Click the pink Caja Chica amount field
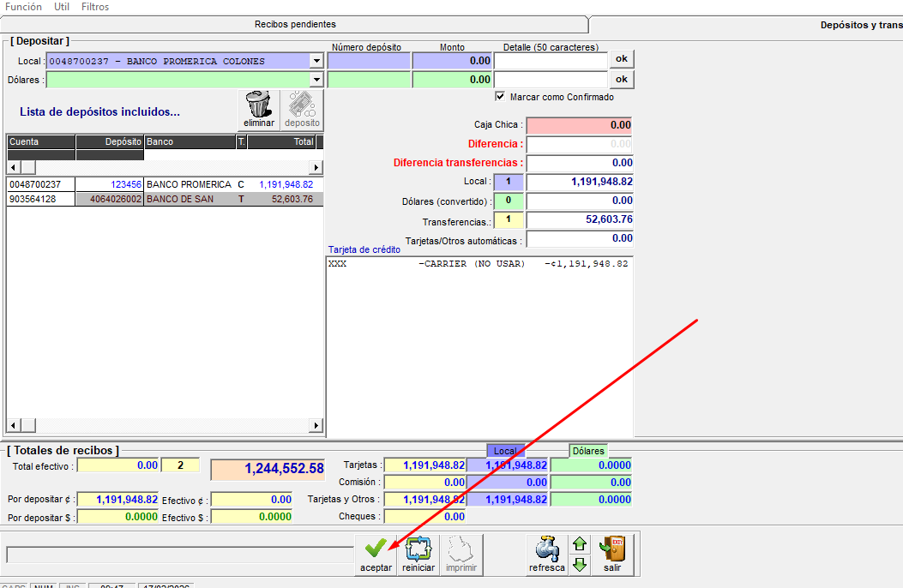Viewport: 903px width, 588px height. (579, 125)
